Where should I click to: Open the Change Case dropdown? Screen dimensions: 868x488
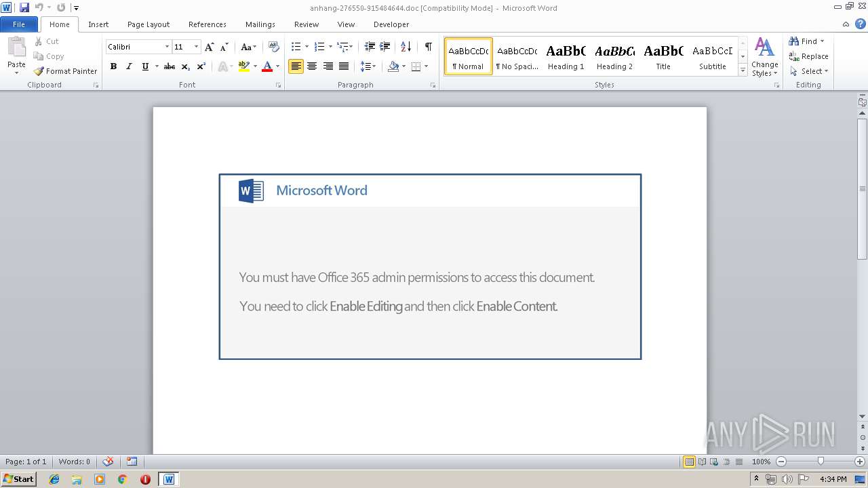(249, 47)
